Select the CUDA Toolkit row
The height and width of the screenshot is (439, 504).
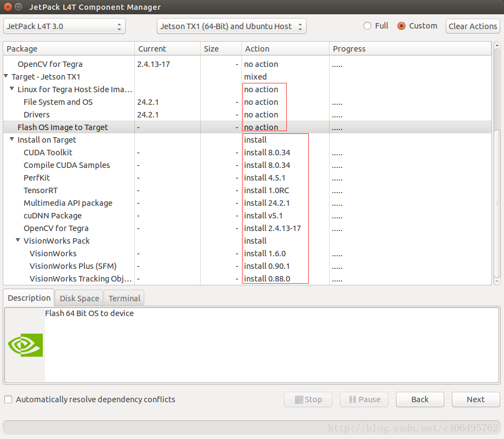(x=247, y=153)
